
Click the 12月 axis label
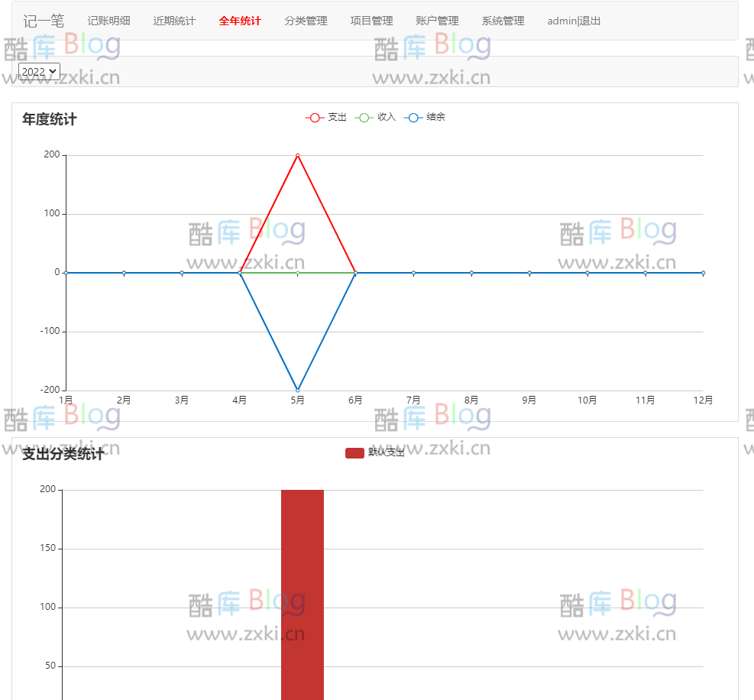point(703,400)
